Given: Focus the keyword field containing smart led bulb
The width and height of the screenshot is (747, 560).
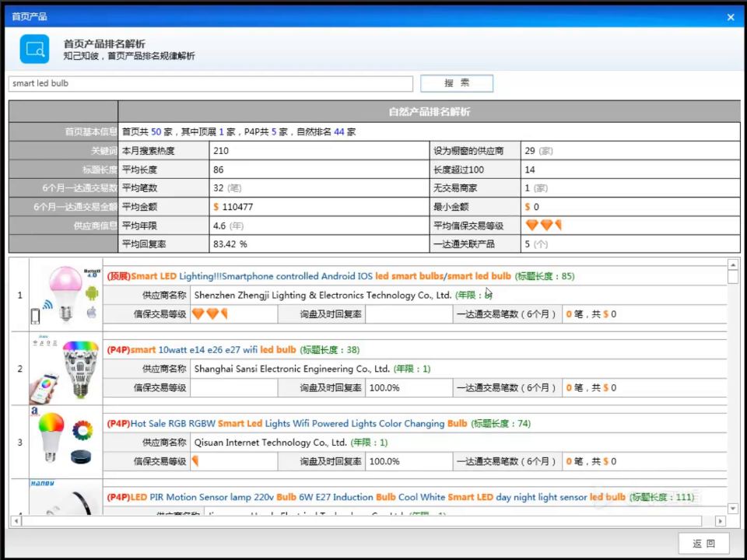Looking at the screenshot, I should coord(211,83).
